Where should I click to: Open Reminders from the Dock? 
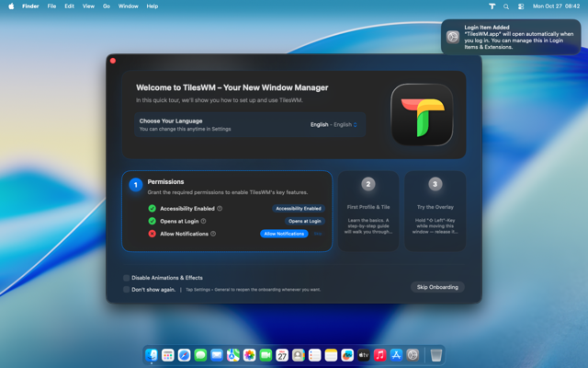coord(314,355)
